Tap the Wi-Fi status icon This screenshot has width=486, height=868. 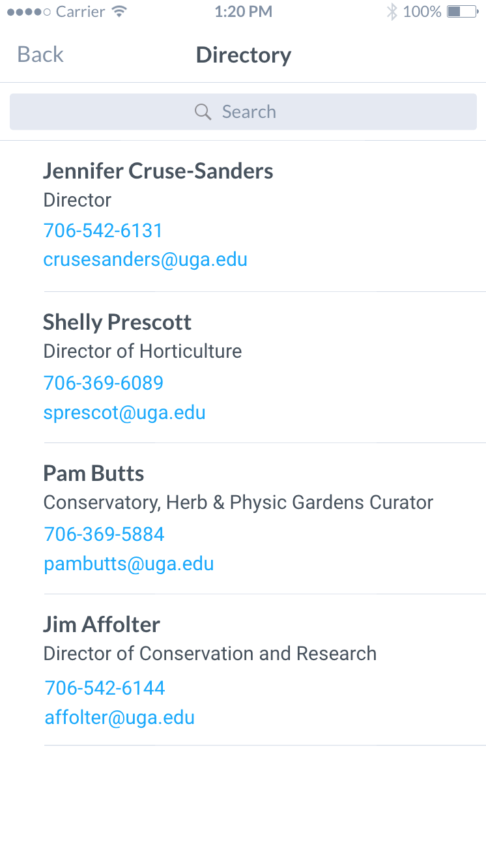coord(119,12)
